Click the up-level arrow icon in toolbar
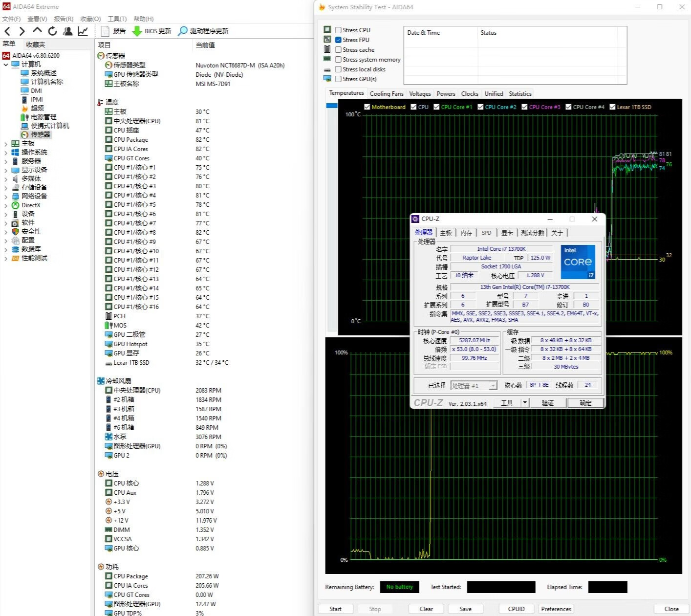This screenshot has width=691, height=616. click(37, 31)
